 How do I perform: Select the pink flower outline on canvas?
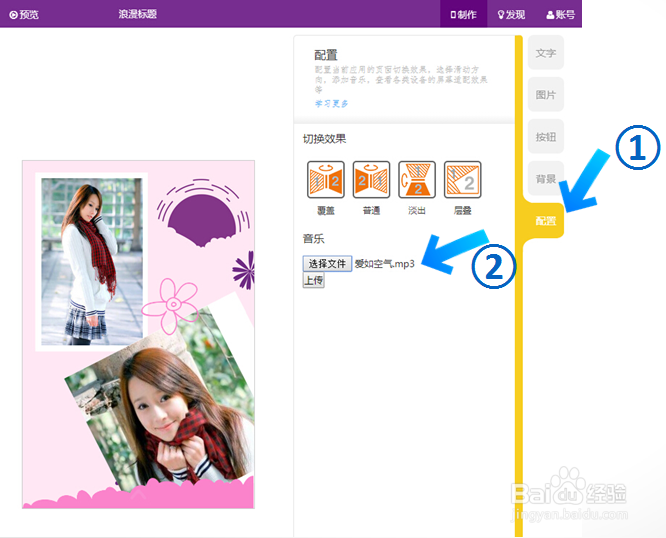pyautogui.click(x=170, y=305)
